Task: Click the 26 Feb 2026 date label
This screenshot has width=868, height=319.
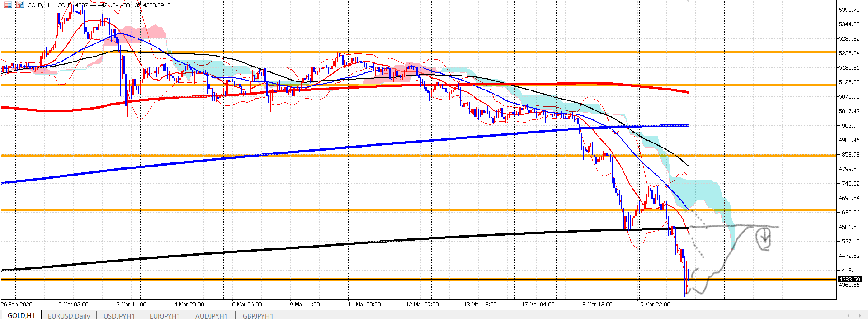Action: tap(17, 304)
